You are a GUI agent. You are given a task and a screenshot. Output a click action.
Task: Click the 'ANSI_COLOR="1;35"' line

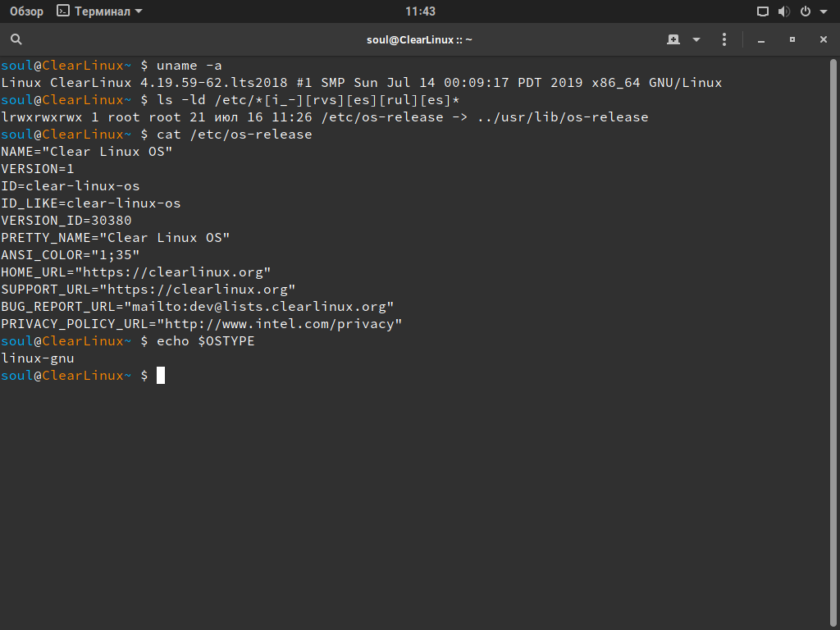71,254
